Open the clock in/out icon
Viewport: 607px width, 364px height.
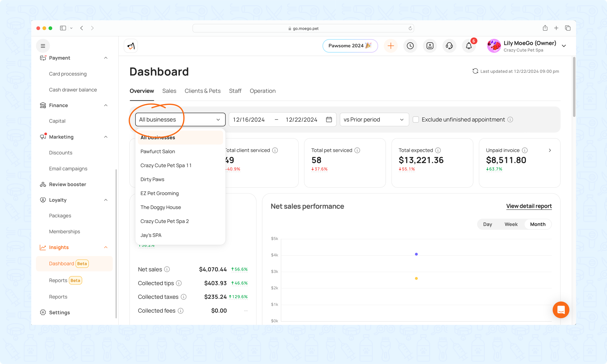(x=410, y=46)
